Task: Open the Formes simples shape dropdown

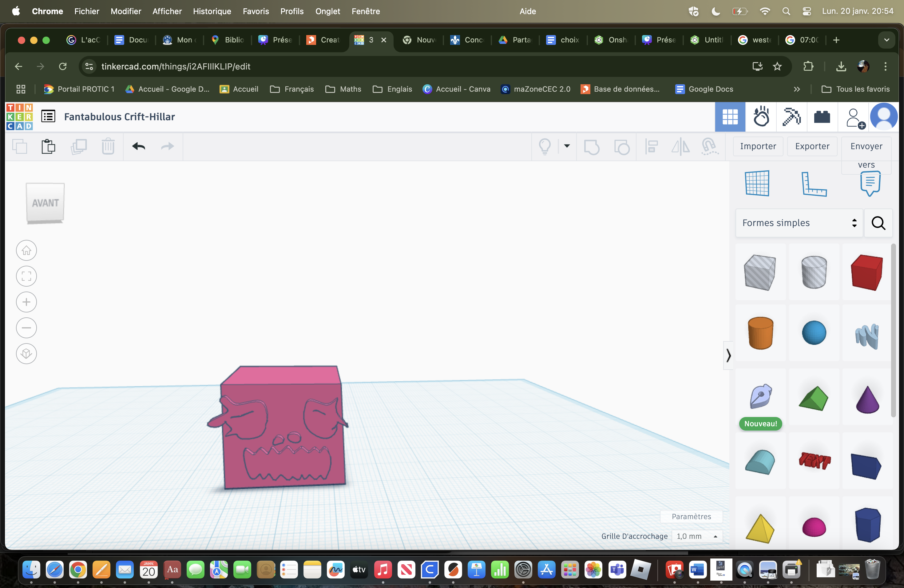Action: [x=799, y=223]
